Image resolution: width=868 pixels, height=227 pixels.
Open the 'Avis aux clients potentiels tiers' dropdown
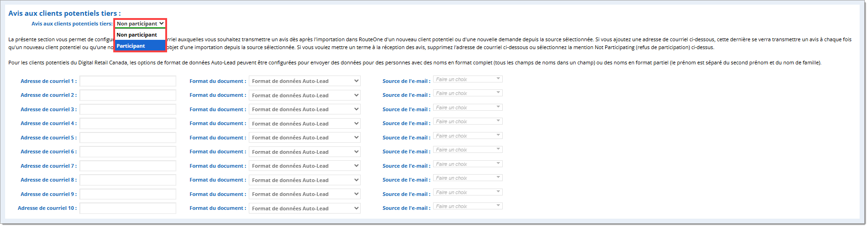pyautogui.click(x=140, y=24)
